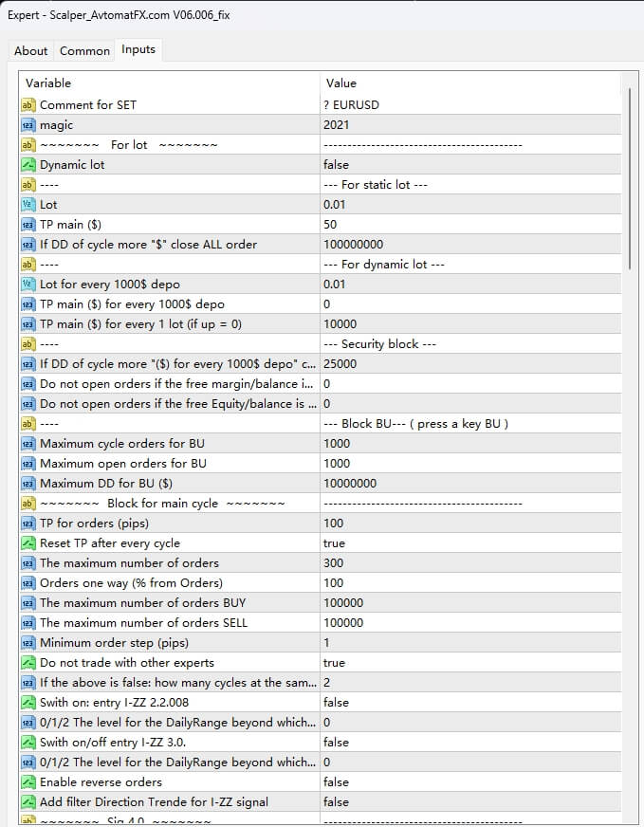This screenshot has height=827, width=644.
Task: Click the icon for TP main ($) for every 1000$ depo
Action: 28,304
